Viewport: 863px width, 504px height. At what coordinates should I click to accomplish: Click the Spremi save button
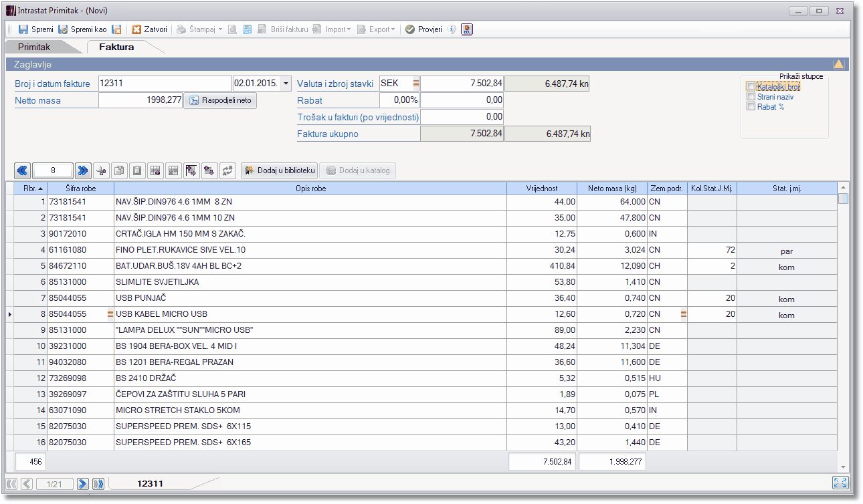coord(35,29)
